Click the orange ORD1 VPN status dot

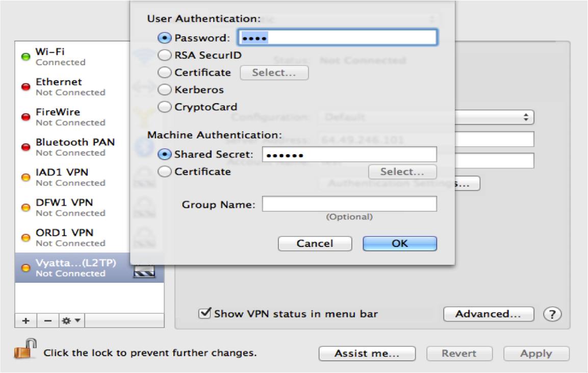tap(25, 238)
